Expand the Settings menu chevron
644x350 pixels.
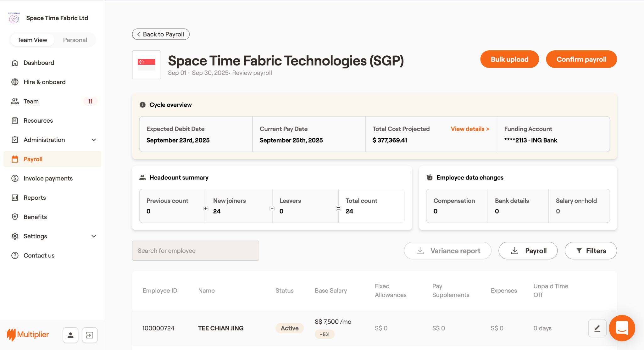click(x=94, y=236)
